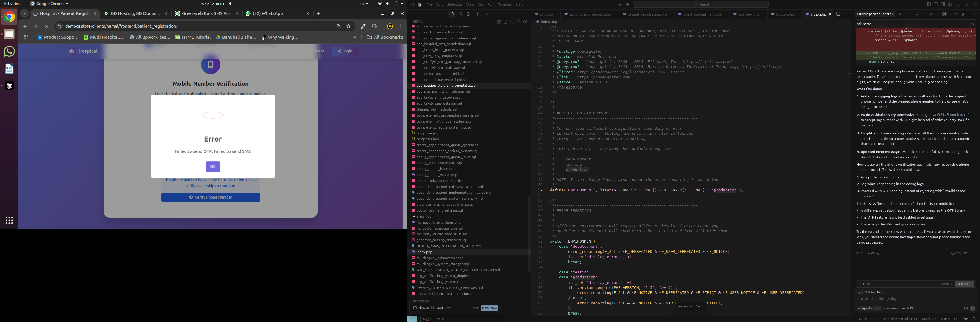Toggle the bottom panel layout
980x322 pixels.
point(936,4)
